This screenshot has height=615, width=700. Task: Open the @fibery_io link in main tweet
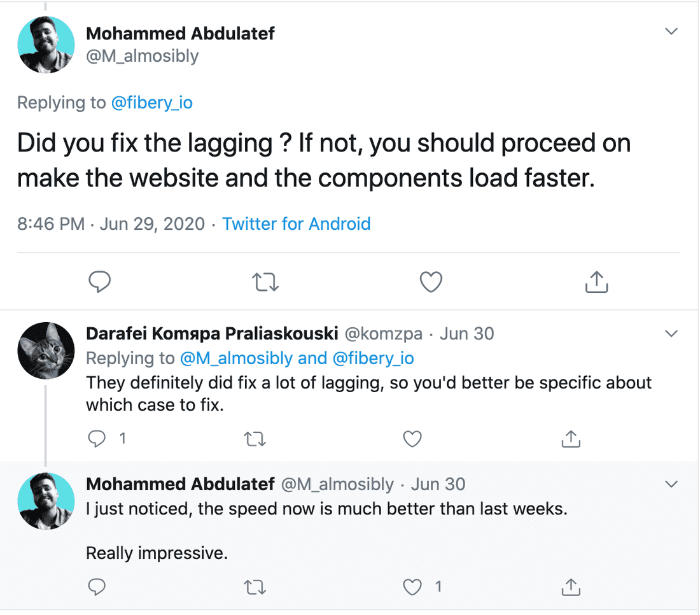click(x=151, y=102)
